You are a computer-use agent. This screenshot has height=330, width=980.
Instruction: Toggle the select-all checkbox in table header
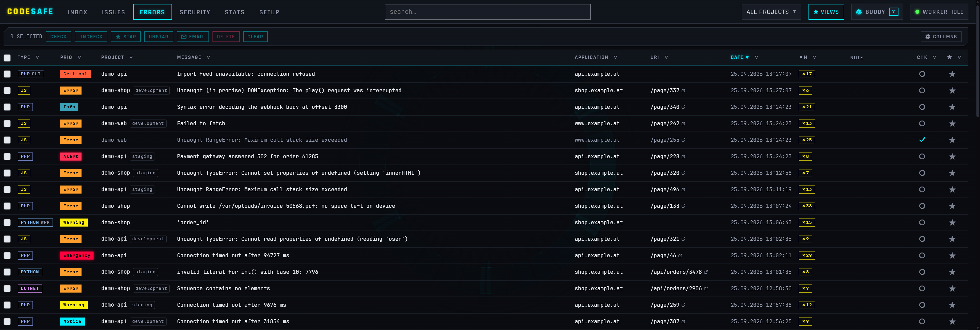(x=7, y=58)
